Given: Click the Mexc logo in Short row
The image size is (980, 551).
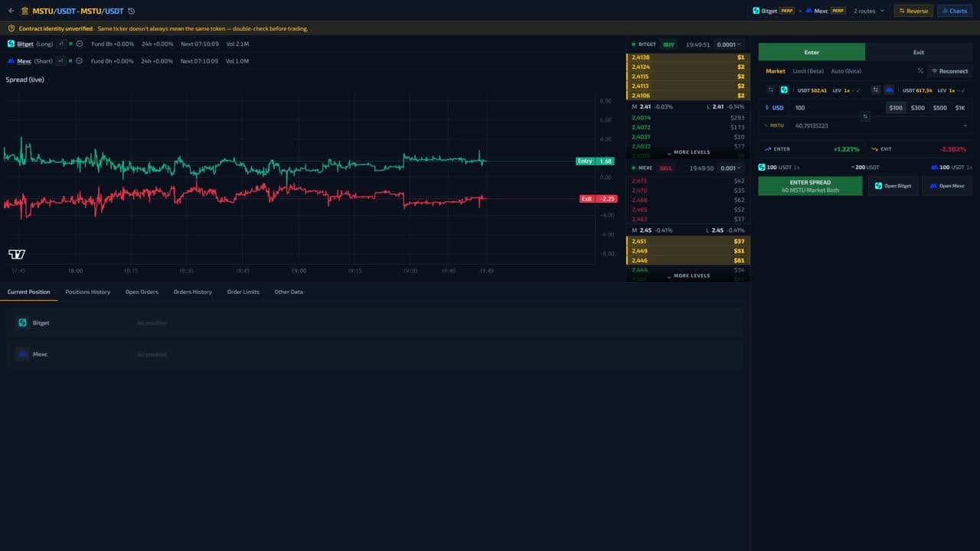Looking at the screenshot, I should pyautogui.click(x=11, y=60).
